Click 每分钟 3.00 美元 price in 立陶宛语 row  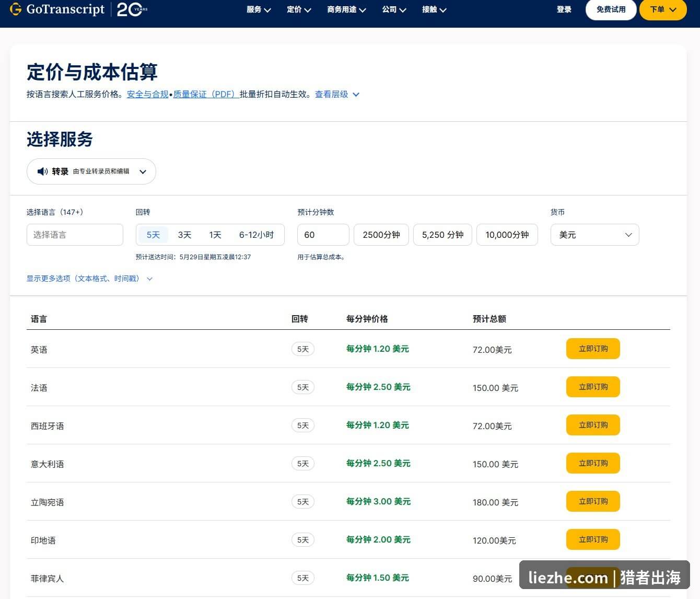click(378, 501)
